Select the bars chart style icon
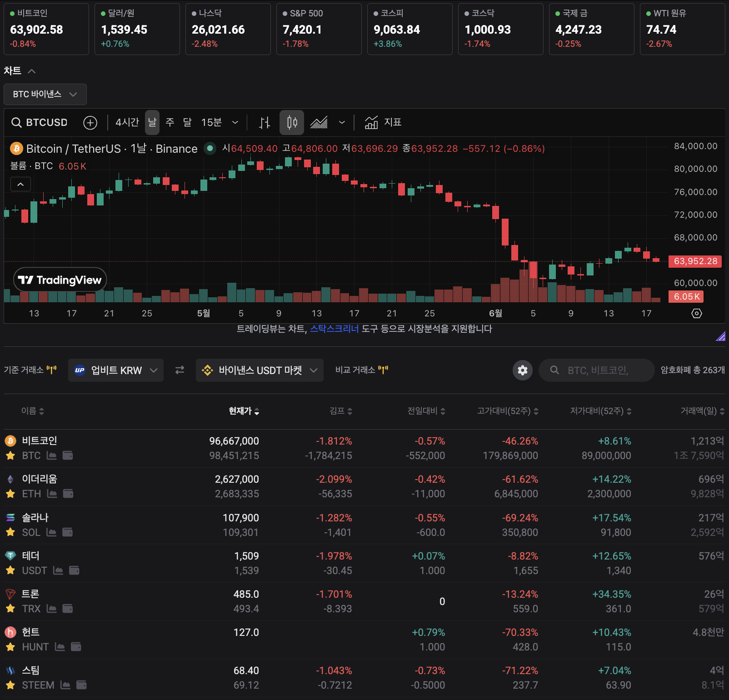 (265, 123)
